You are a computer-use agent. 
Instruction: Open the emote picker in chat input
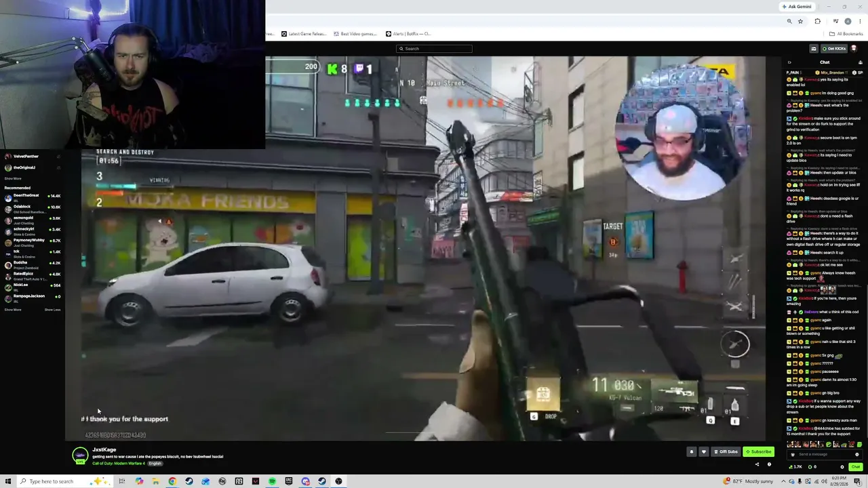pos(857,454)
